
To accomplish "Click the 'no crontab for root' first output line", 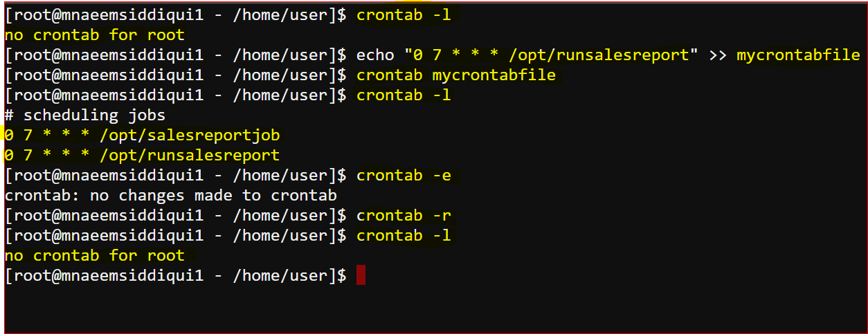I will 95,35.
